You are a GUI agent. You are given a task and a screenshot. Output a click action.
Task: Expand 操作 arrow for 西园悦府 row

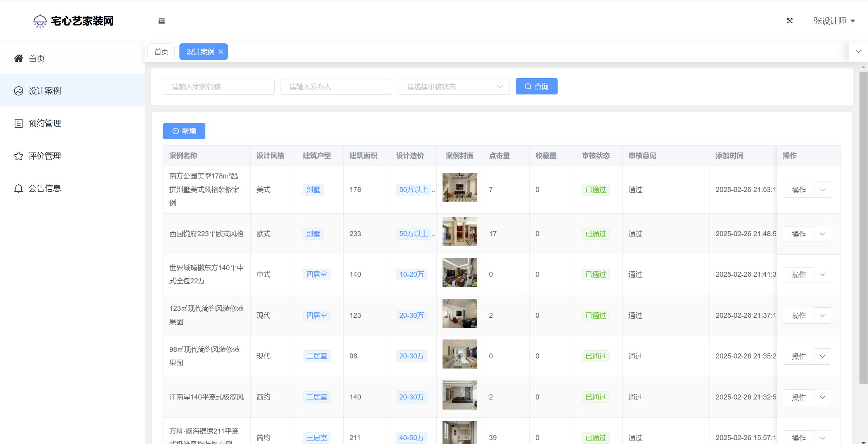823,234
